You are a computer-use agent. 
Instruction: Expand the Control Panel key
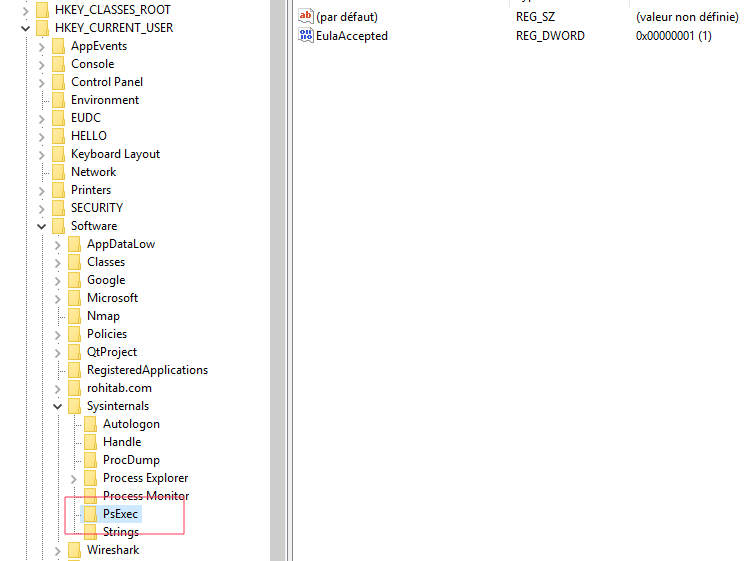point(41,82)
